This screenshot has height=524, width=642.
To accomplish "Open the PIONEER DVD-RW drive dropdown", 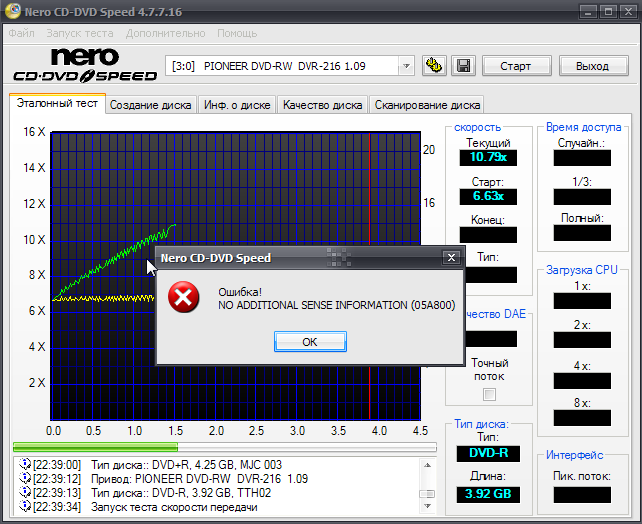I will [x=405, y=66].
